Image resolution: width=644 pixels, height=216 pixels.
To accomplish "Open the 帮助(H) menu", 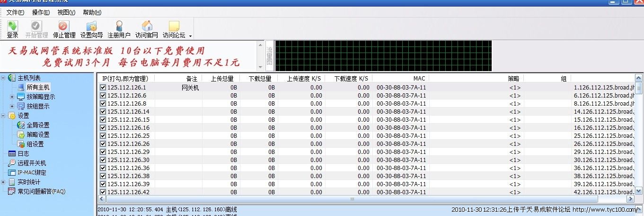I will click(92, 12).
